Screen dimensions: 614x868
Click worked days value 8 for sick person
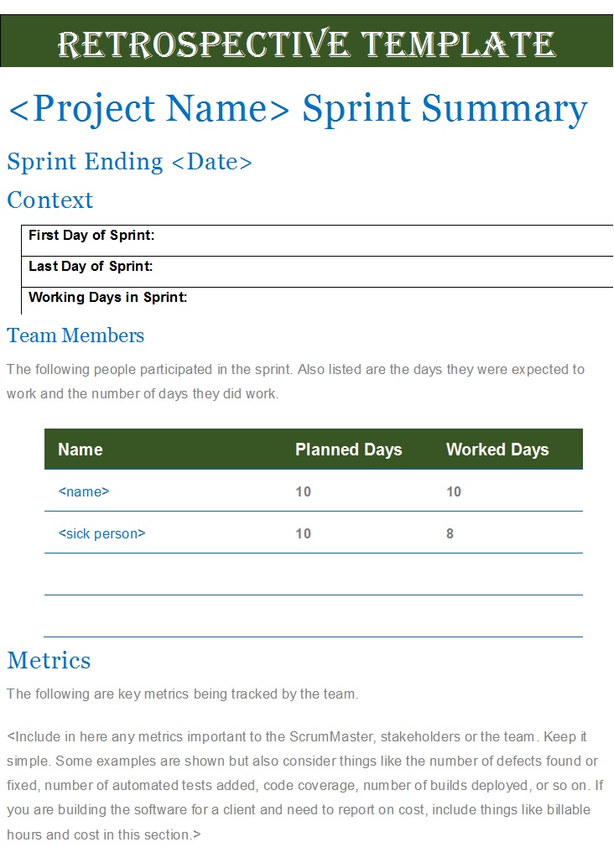click(x=450, y=533)
